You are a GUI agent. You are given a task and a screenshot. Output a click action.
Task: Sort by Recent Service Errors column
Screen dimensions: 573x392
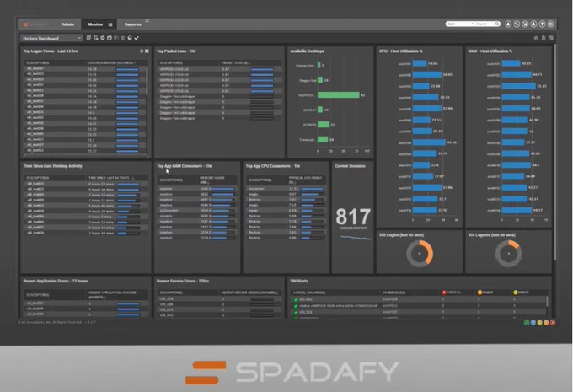coord(250,293)
